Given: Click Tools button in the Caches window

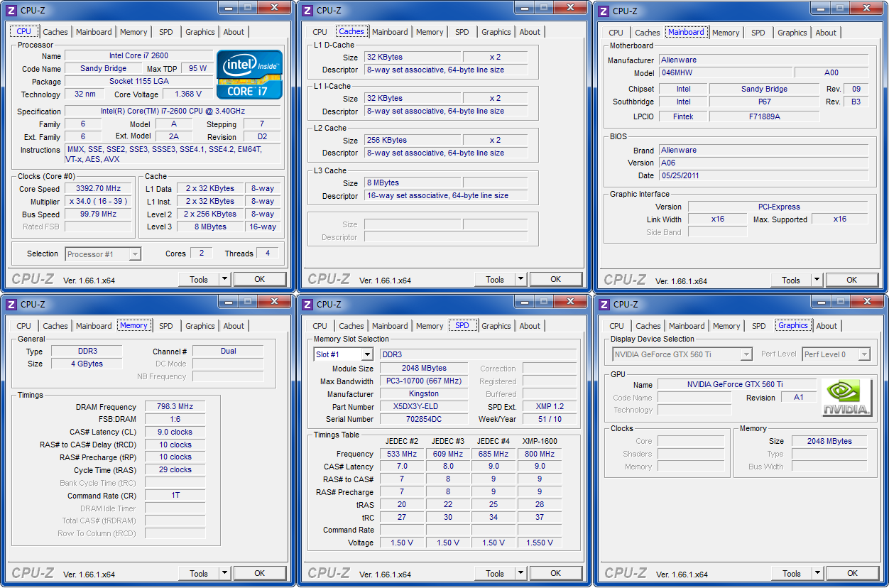Looking at the screenshot, I should point(495,280).
